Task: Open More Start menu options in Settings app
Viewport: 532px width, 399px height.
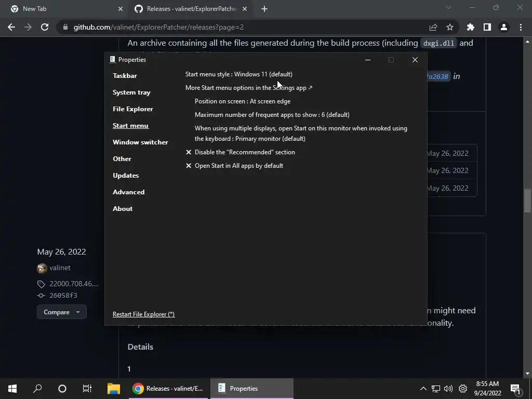Action: tap(249, 87)
